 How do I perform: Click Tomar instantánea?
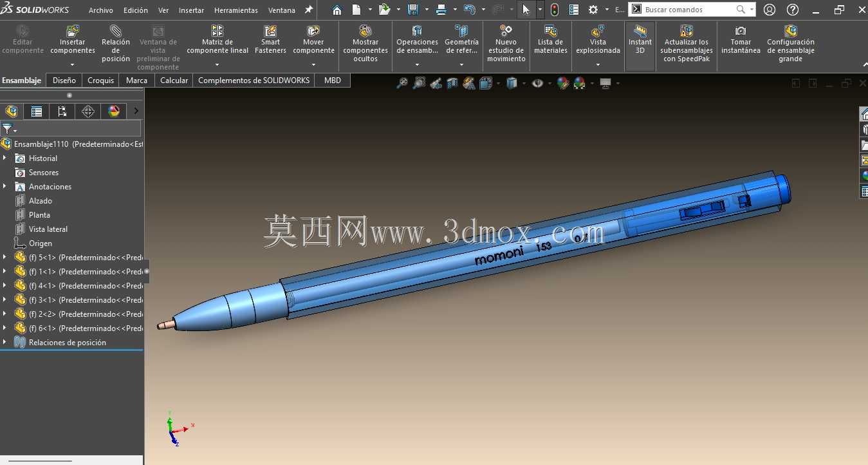741,39
